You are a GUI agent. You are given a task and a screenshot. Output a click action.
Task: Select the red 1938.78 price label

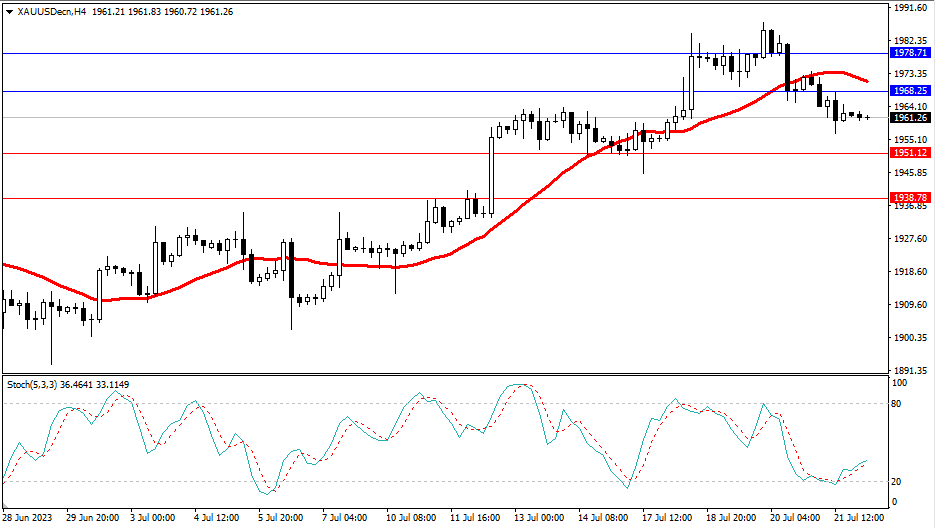pyautogui.click(x=910, y=198)
